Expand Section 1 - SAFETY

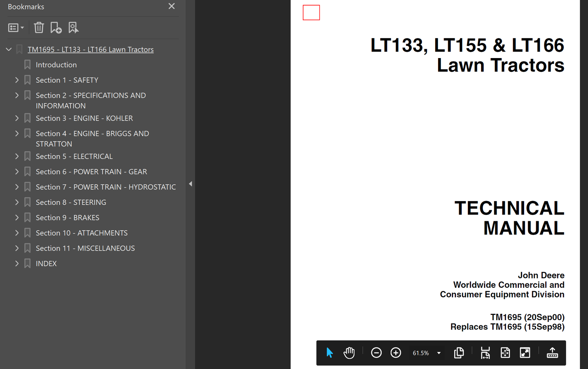click(x=17, y=80)
